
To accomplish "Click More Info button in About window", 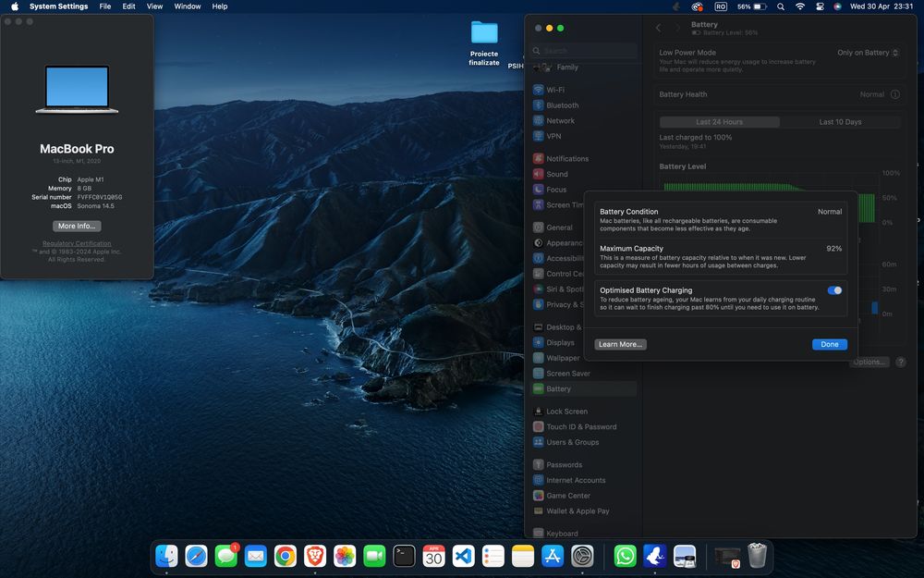I will coord(77,226).
